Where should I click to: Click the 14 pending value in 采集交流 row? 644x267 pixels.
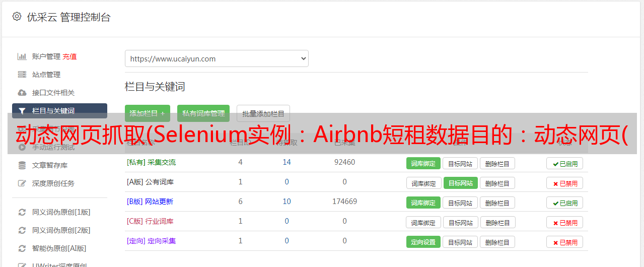point(287,162)
